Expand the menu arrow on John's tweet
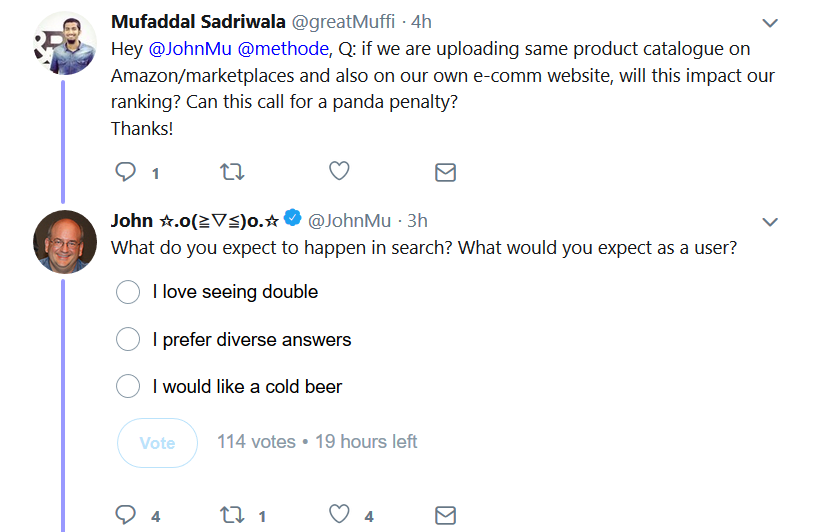Screen dimensions: 819x532 click(770, 221)
